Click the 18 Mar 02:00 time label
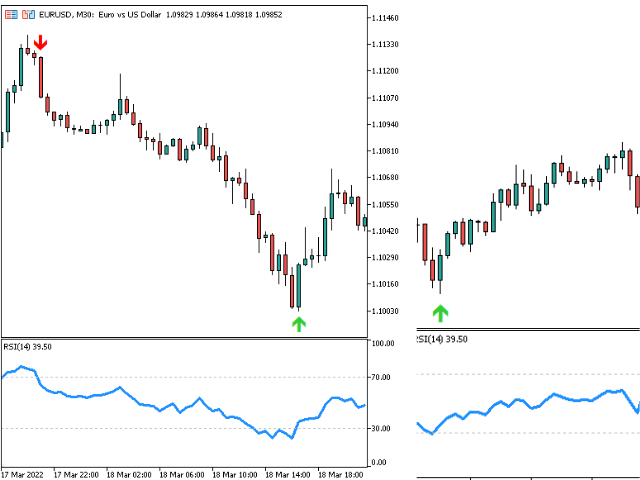This screenshot has height=480, width=640. click(x=127, y=473)
